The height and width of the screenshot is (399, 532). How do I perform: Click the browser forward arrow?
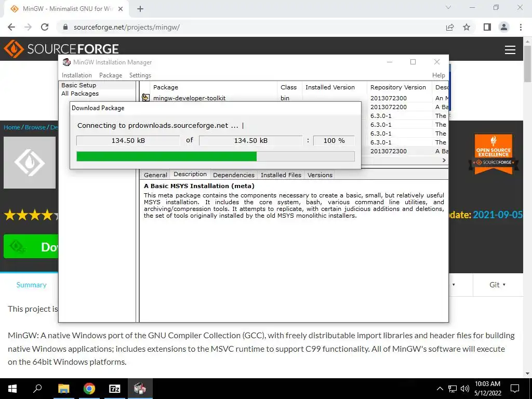[28, 27]
